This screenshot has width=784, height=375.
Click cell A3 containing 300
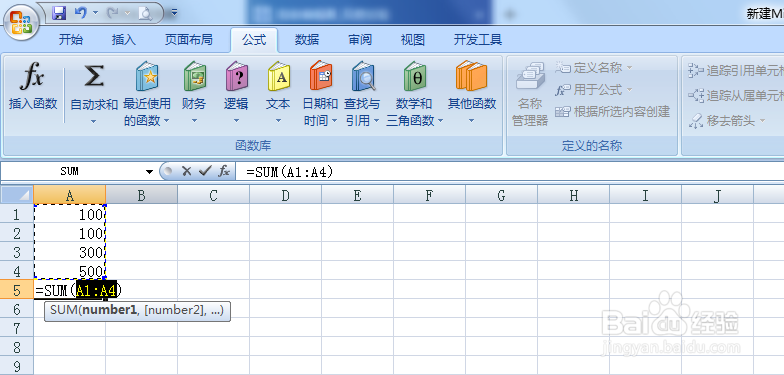tap(70, 252)
